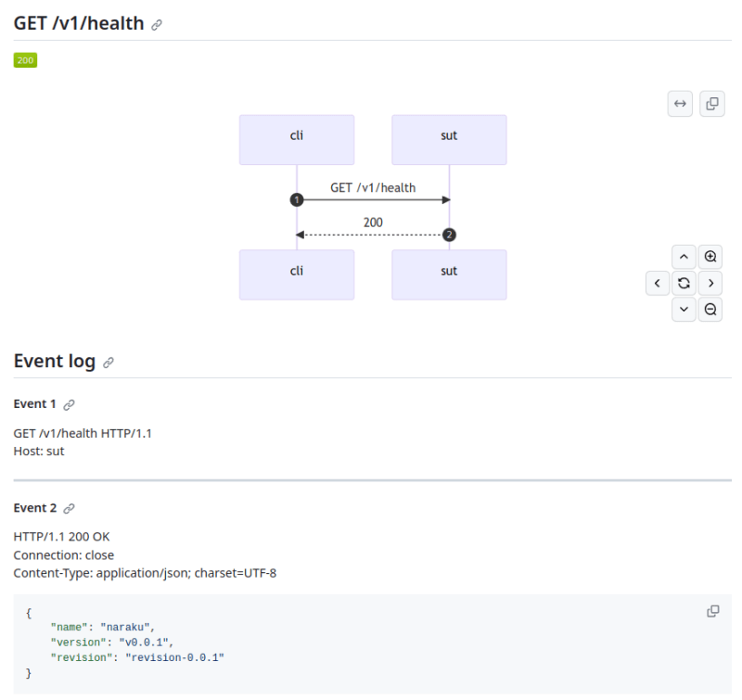Image resolution: width=742 pixels, height=700 pixels.
Task: Click sequence number 1 marker in diagram
Action: (297, 200)
